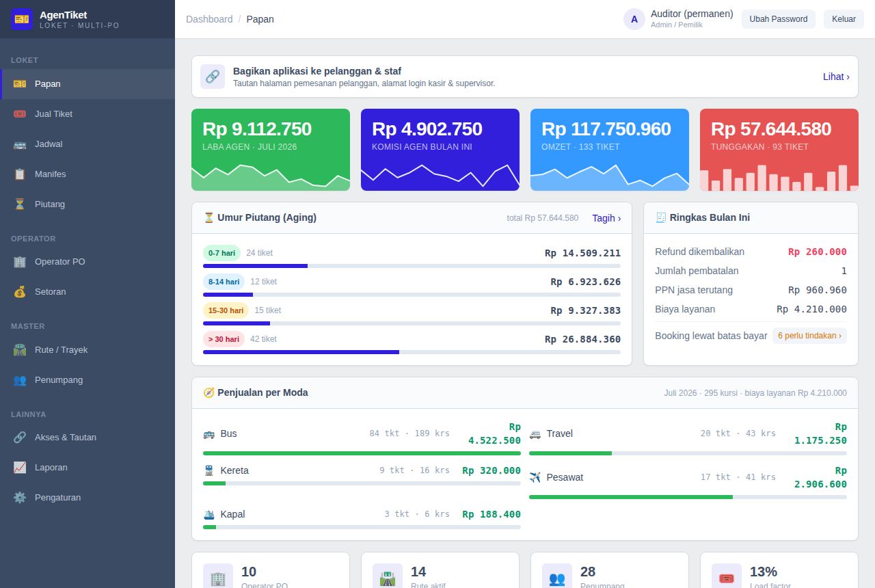Click the Penumpang people icon in sidebar
The height and width of the screenshot is (588, 875).
(x=20, y=379)
